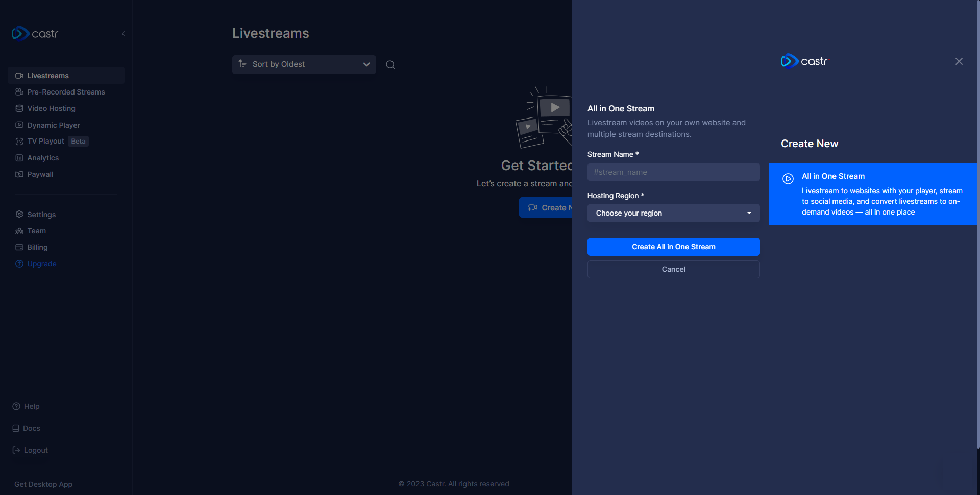Click the Help question mark icon
Screen dimensions: 980x495
[16, 406]
